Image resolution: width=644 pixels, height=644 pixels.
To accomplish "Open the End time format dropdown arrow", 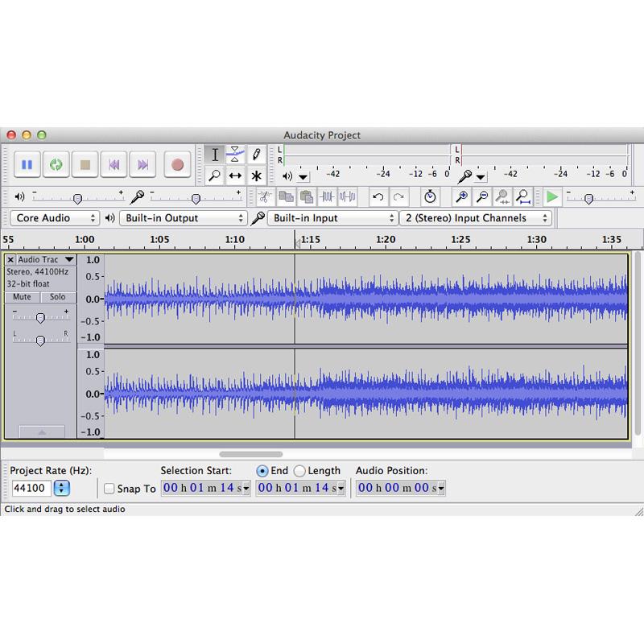I will tap(341, 489).
